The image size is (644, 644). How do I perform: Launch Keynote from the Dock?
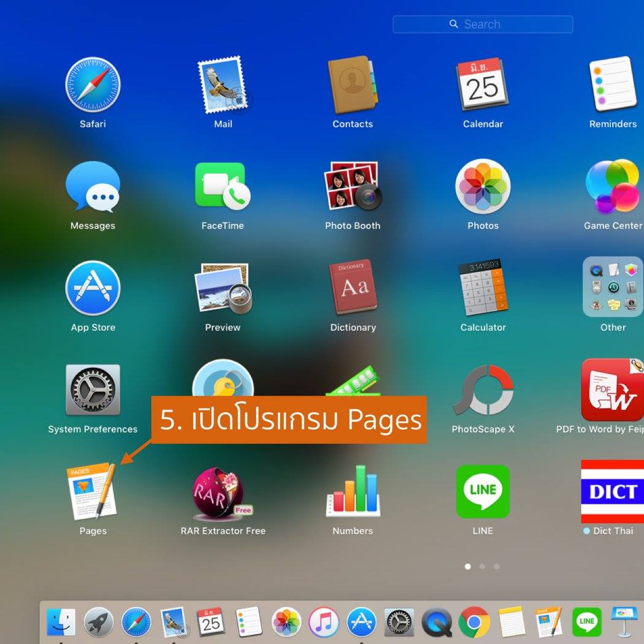(x=624, y=622)
